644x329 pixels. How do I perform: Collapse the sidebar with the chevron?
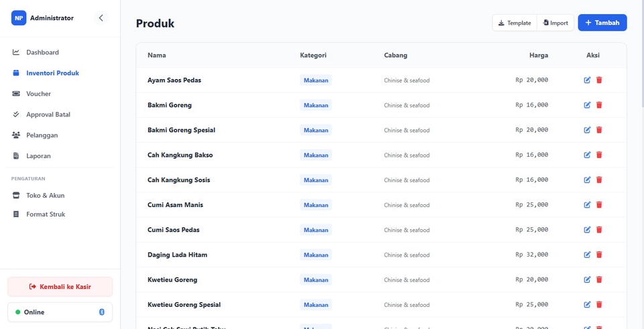(x=101, y=18)
